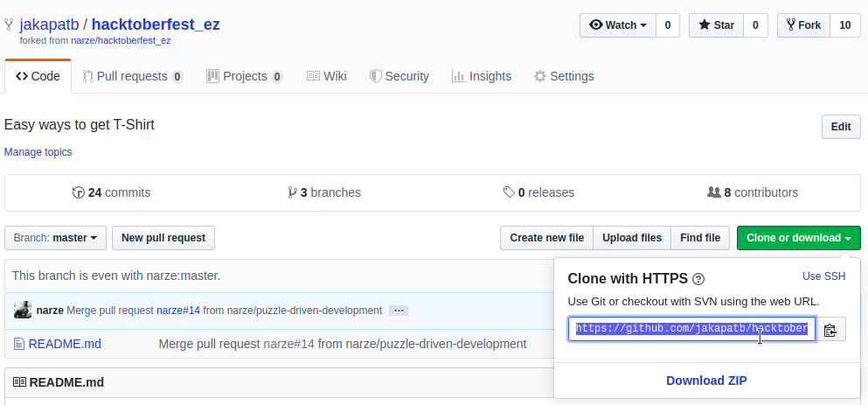Switch to the Pull requests tab
The image size is (868, 405).
[x=132, y=76]
